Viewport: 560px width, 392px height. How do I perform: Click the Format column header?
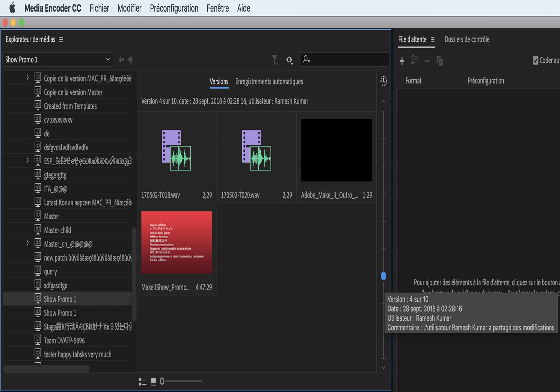point(414,81)
